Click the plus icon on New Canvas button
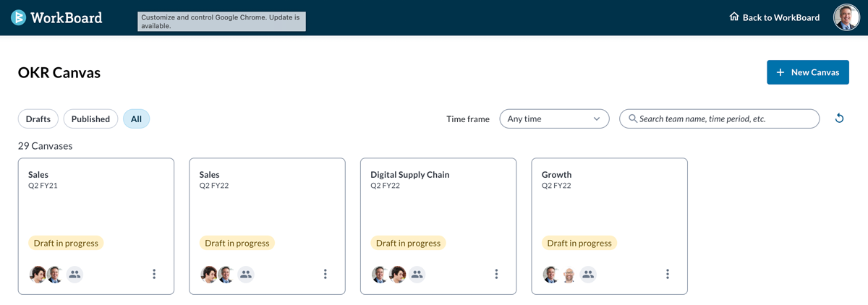This screenshot has height=305, width=868. click(x=780, y=72)
